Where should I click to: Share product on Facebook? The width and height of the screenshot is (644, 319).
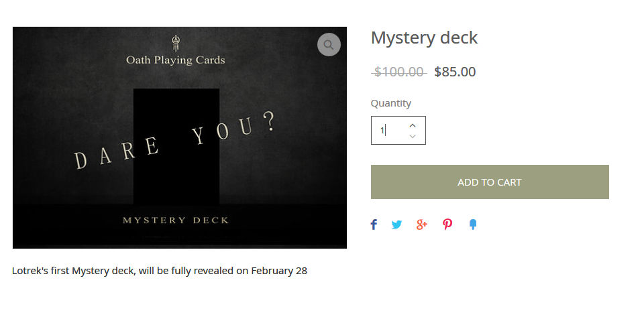[374, 225]
